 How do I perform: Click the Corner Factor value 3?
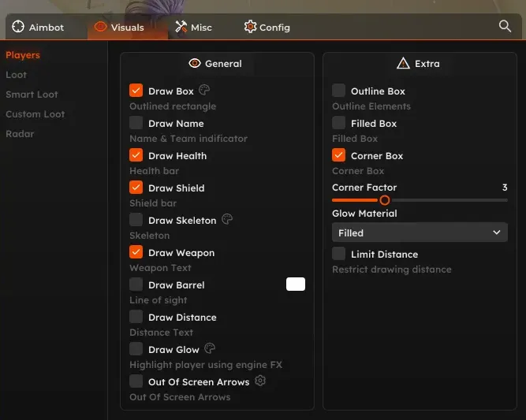[x=505, y=188]
